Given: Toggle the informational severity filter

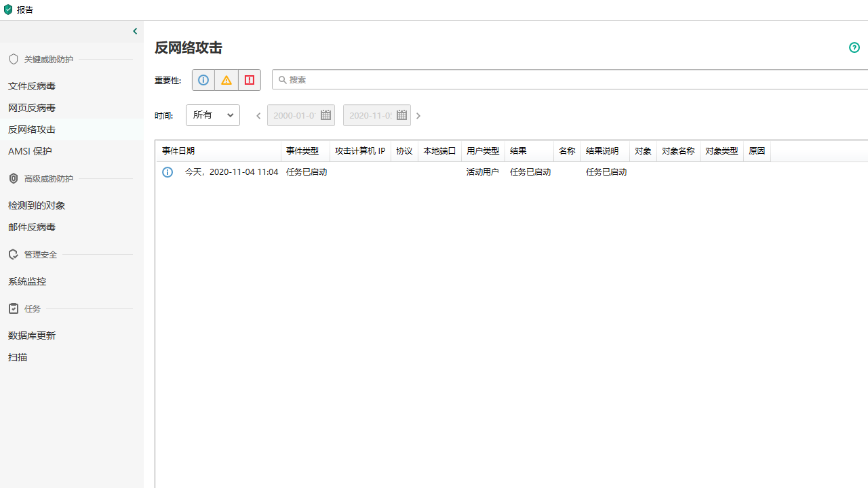Looking at the screenshot, I should [203, 79].
